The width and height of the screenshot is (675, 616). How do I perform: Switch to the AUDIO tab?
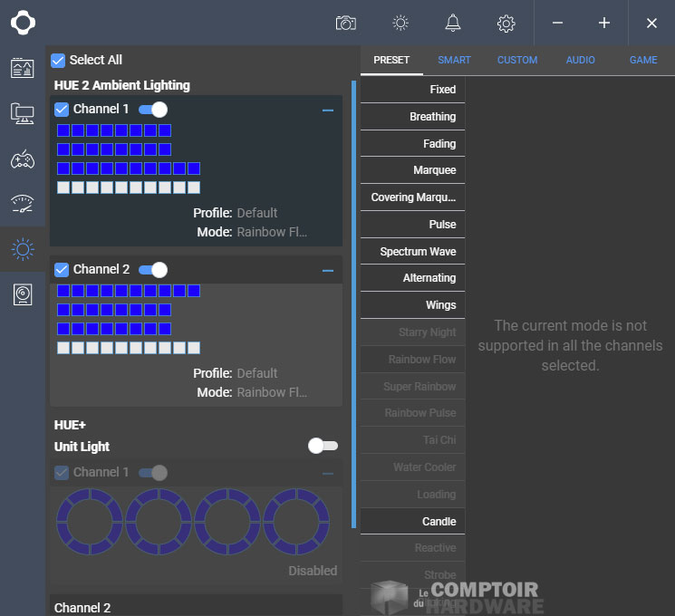coord(581,60)
